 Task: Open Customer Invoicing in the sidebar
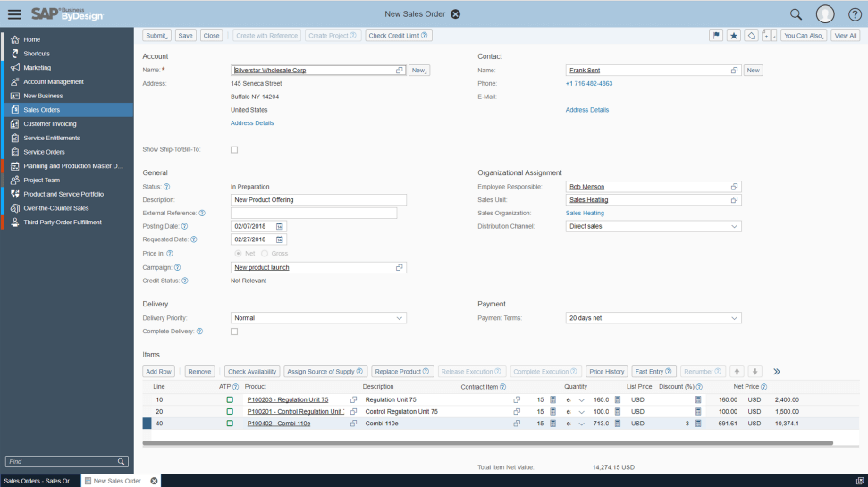point(50,124)
